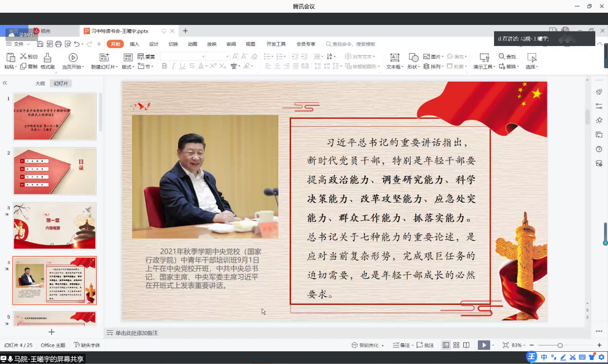This screenshot has height=364, width=608.
Task: Toggle the notes (备注) pane in status bar
Action: (402, 345)
